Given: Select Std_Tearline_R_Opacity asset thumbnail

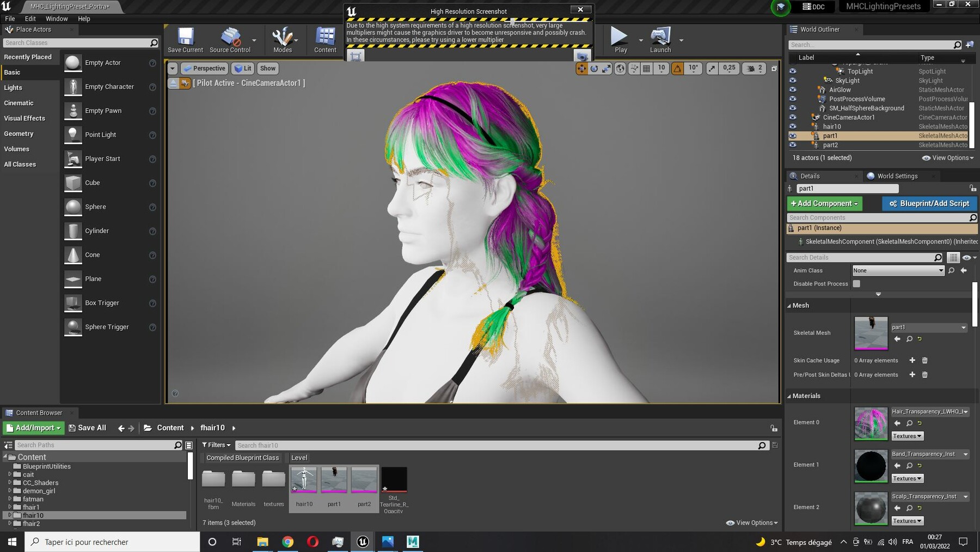Looking at the screenshot, I should tap(394, 480).
